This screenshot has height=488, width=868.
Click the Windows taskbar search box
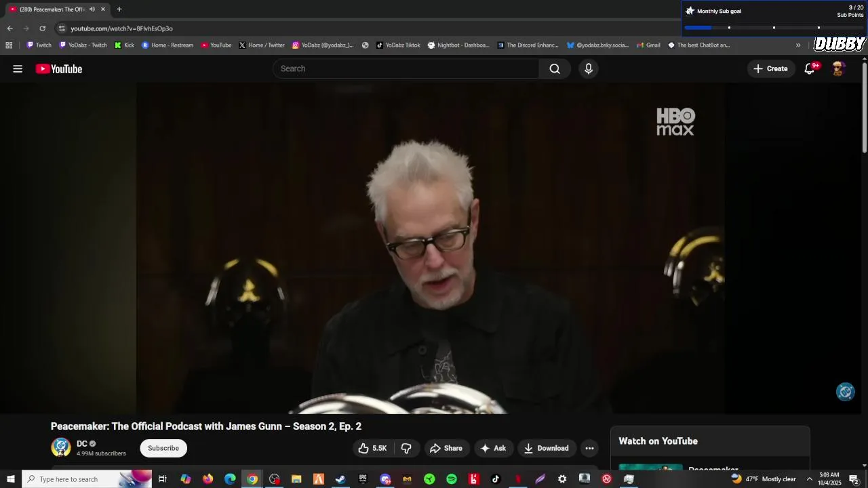88,479
